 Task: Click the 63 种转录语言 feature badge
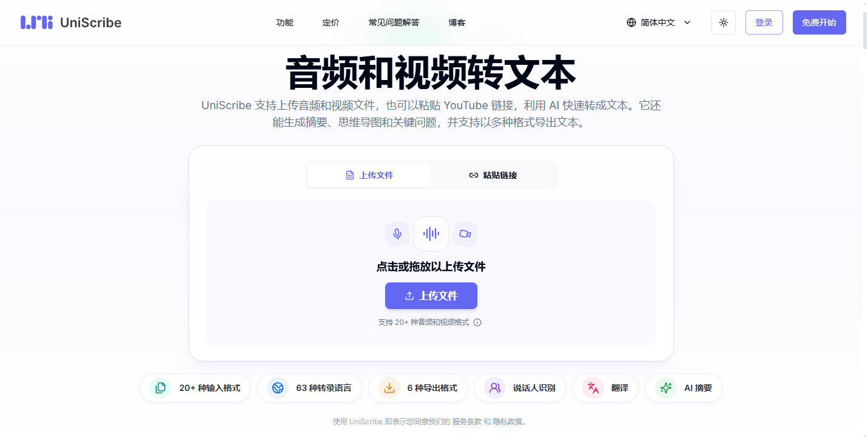[309, 388]
